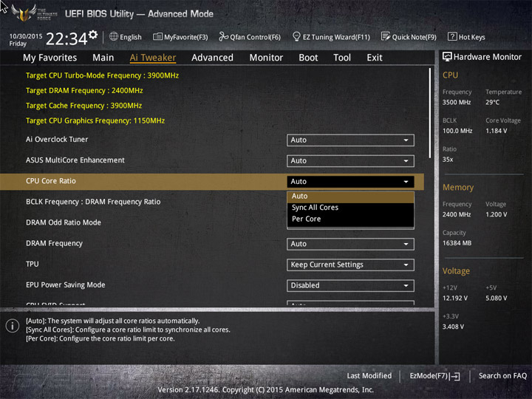Screen dimensions: 532x399
Task: Click the Qfan Control fan icon
Action: coord(223,36)
